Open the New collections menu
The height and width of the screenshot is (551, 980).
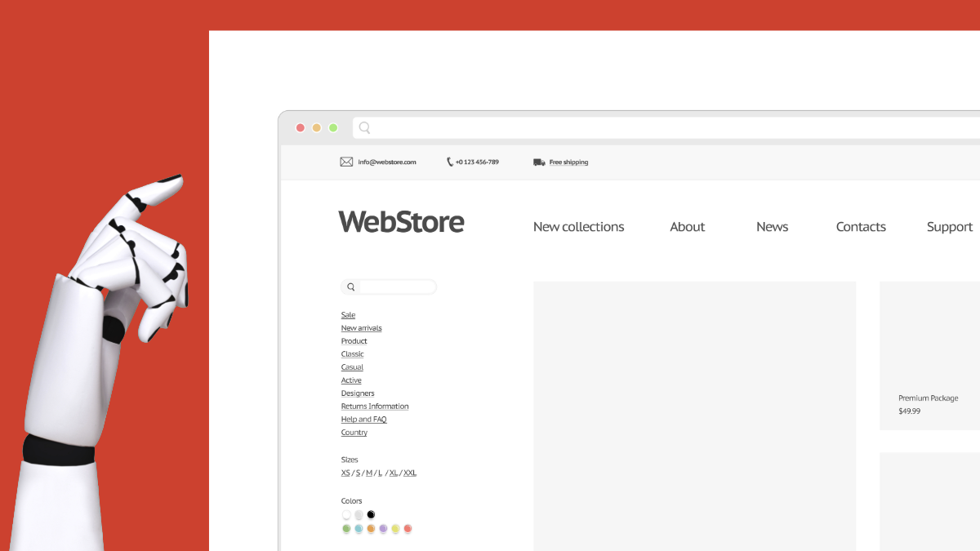click(x=578, y=226)
